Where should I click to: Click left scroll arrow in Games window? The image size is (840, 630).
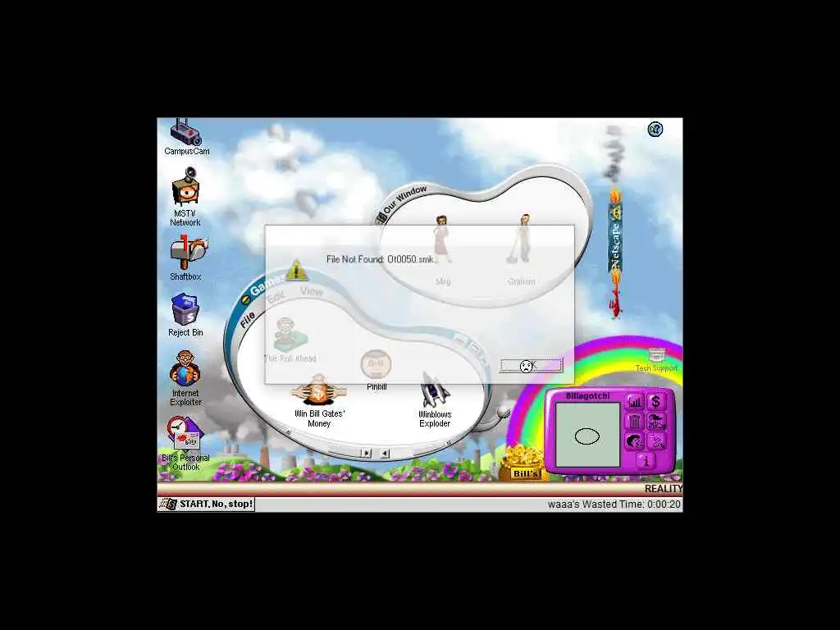(385, 453)
